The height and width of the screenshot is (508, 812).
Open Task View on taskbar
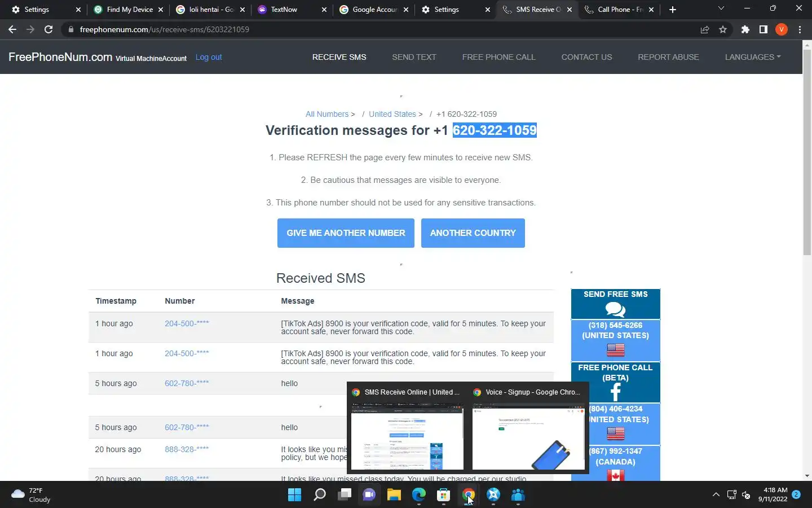pyautogui.click(x=344, y=495)
